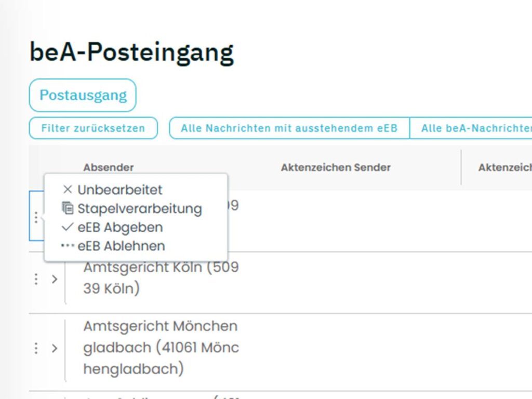The image size is (532, 399).
Task: Expand the Amtsgericht Mönchengladbach message row
Action: pos(55,348)
